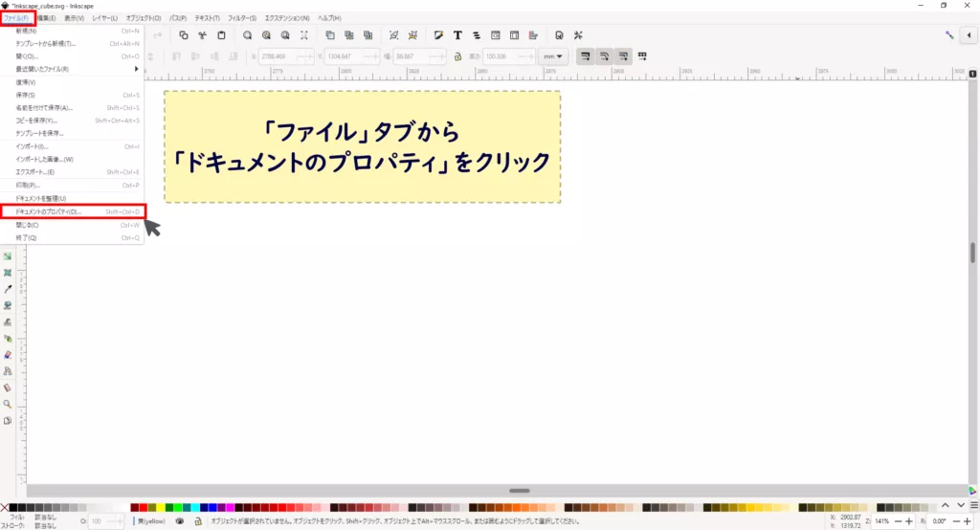Pick the yellow color swatch in palette
The height and width of the screenshot is (530, 980).
tap(161, 507)
